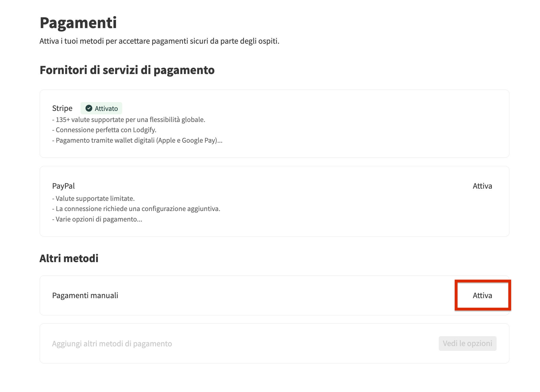Click the Pagamenti manuali label text
The height and width of the screenshot is (392, 540).
click(85, 295)
